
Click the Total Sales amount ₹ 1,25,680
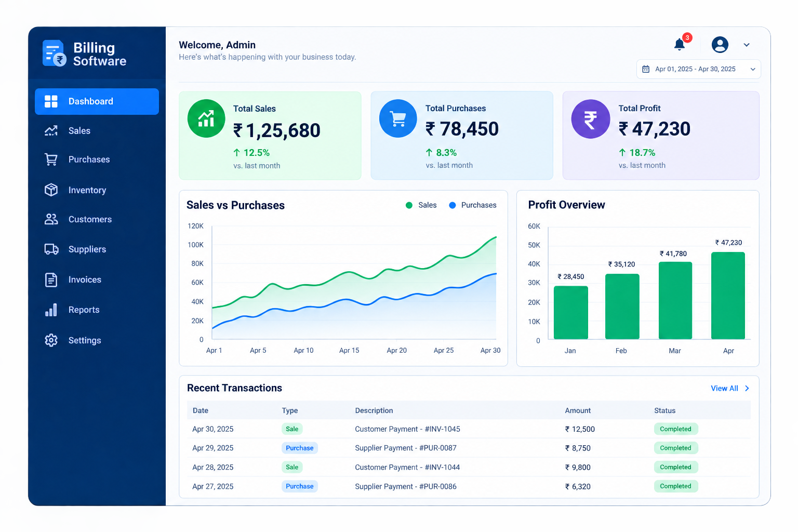[277, 130]
